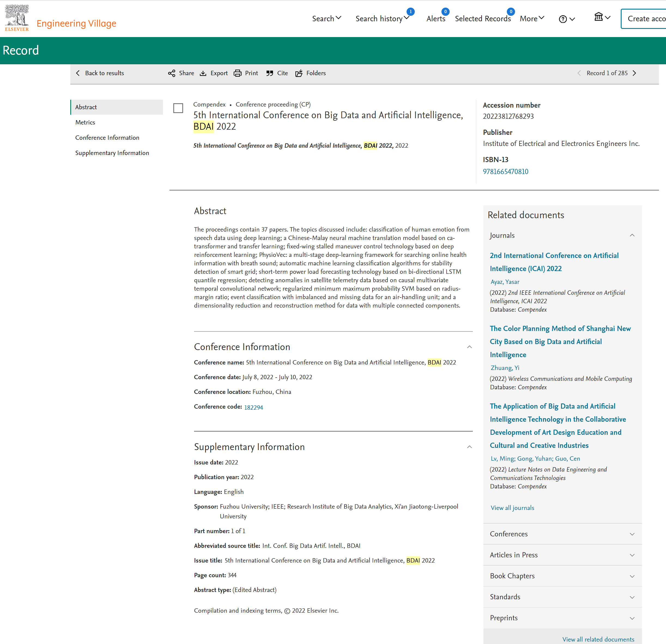Open the 2nd International Conference ICAI 2022 link

click(554, 262)
